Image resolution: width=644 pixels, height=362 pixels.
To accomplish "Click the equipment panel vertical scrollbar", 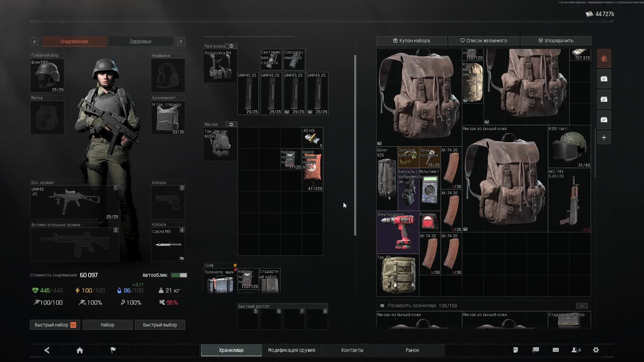I will pyautogui.click(x=355, y=145).
